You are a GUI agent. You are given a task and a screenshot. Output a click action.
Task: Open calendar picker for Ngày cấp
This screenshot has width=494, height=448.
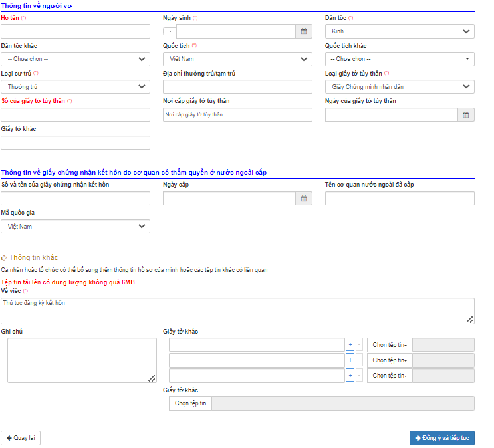(304, 199)
